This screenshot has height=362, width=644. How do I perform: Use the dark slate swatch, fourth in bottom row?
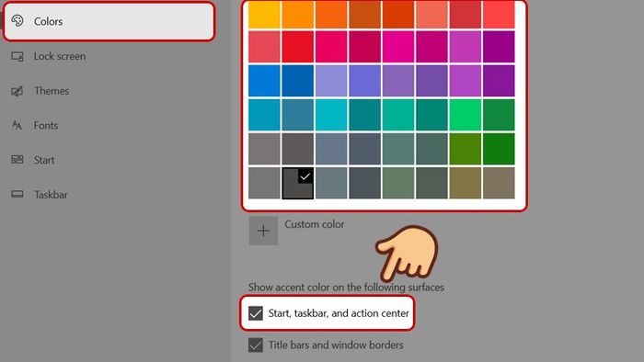click(364, 183)
